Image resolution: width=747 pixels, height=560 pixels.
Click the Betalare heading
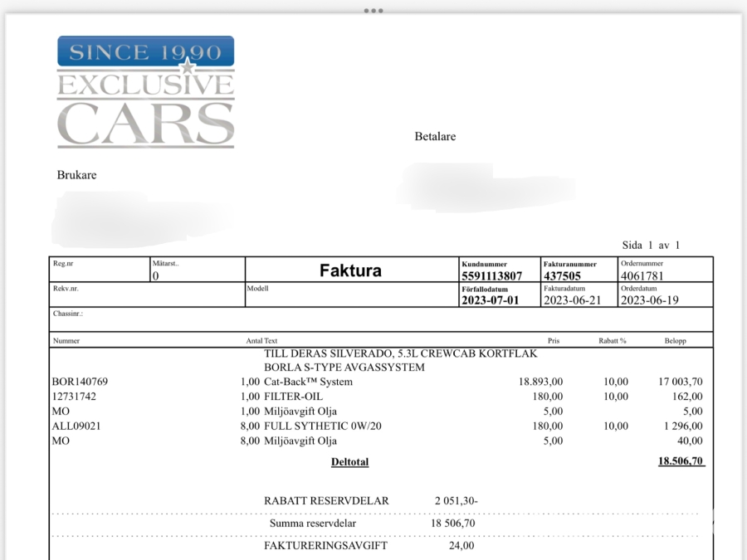pyautogui.click(x=435, y=136)
